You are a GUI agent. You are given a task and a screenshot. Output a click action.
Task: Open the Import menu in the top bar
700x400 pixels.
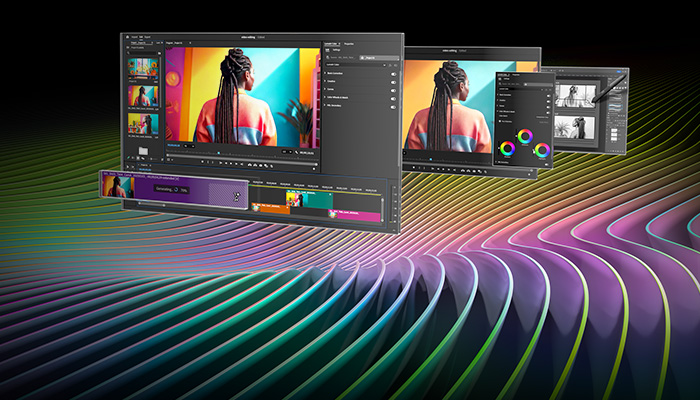coord(135,38)
